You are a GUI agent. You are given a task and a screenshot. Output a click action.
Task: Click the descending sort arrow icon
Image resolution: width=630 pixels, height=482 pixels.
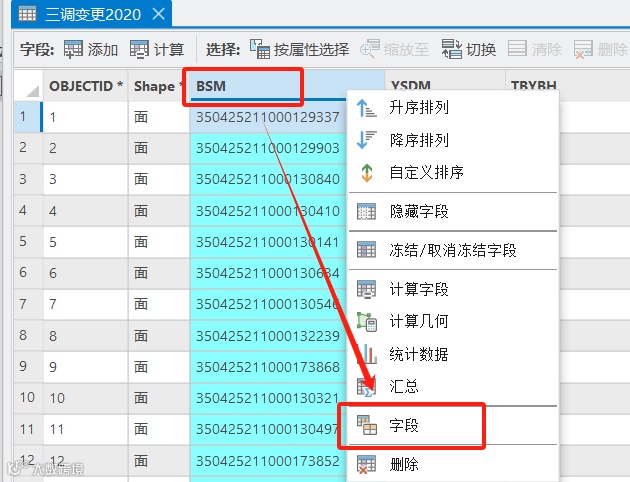click(366, 140)
